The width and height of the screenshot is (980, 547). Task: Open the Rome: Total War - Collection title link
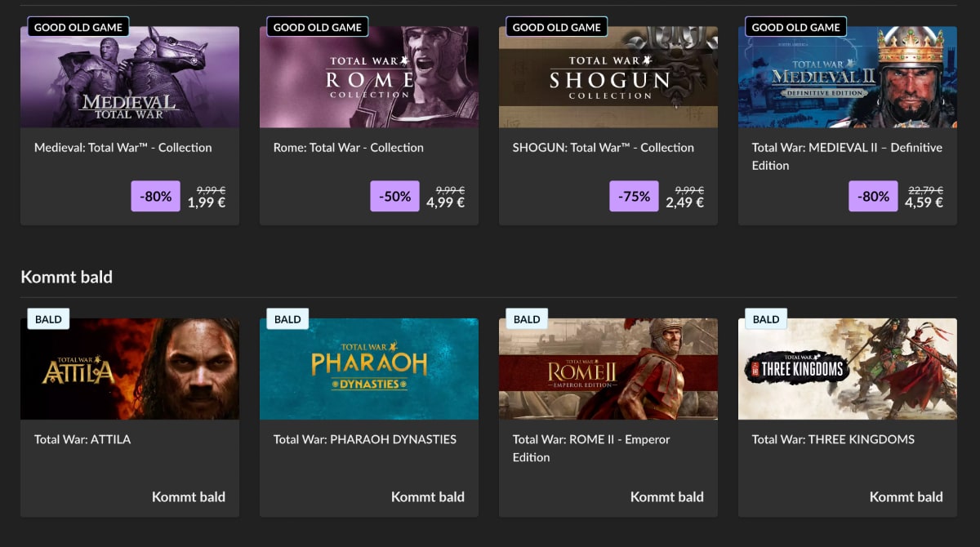[349, 148]
